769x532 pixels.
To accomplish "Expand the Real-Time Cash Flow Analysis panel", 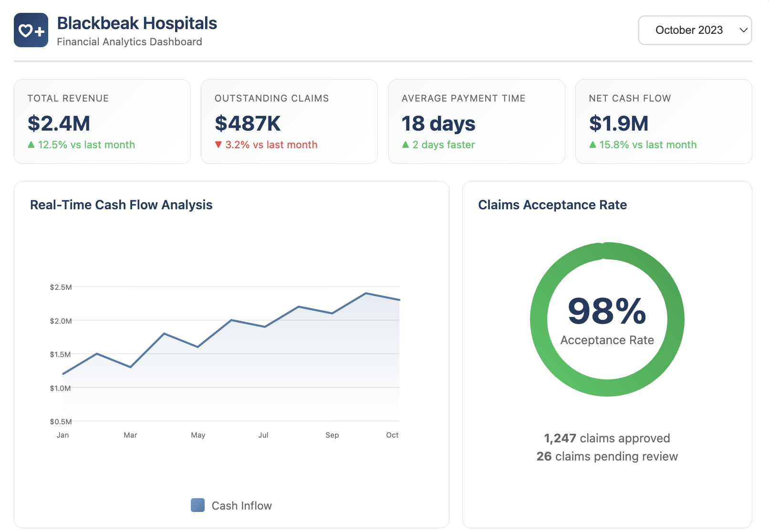I will point(121,205).
